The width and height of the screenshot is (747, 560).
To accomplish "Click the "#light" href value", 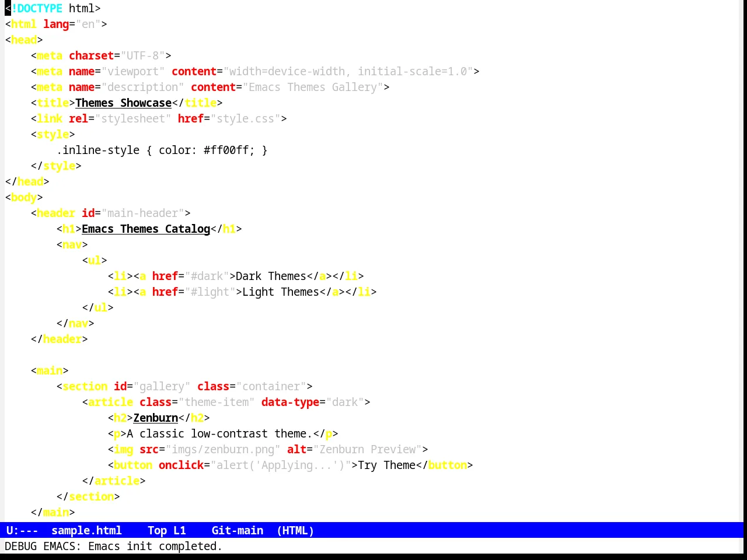I will (x=210, y=292).
